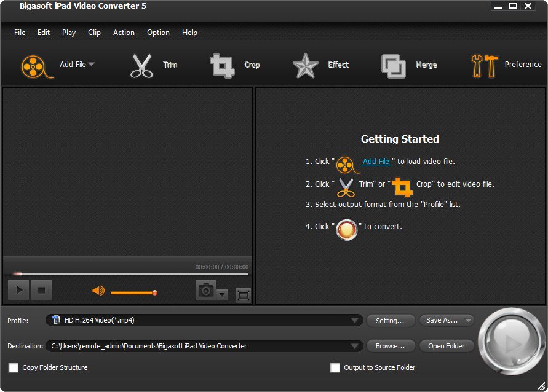
Task: Open the Clip menu
Action: point(94,33)
